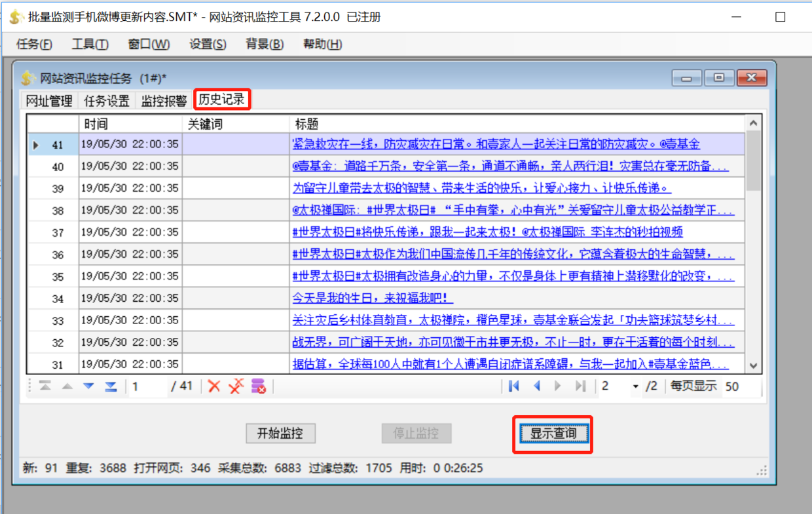Screen dimensions: 812x514
Task: Clear history database icon
Action: tap(258, 386)
